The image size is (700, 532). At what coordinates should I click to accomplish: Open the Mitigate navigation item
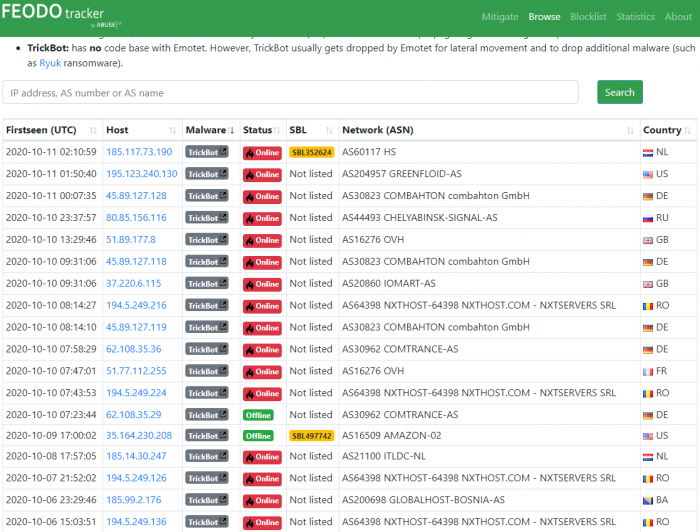pyautogui.click(x=500, y=17)
